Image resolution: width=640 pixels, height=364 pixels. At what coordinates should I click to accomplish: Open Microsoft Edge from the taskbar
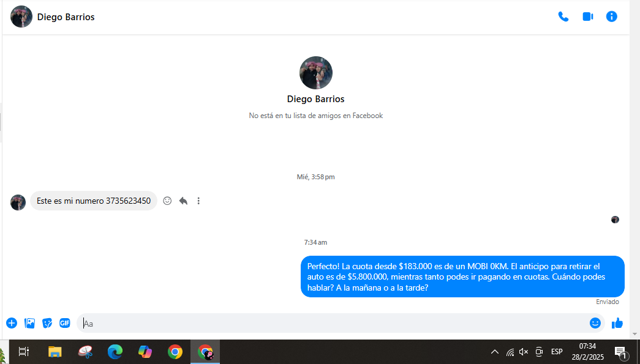(x=115, y=352)
